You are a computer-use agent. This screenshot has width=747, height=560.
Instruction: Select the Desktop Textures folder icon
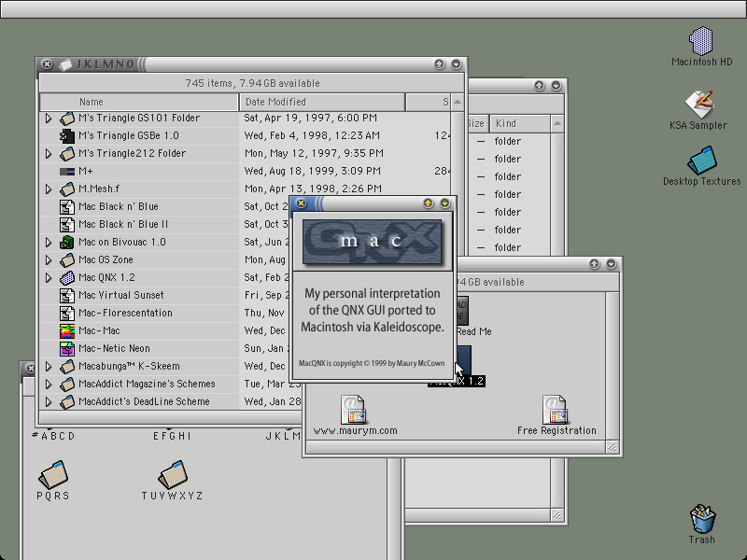point(702,161)
